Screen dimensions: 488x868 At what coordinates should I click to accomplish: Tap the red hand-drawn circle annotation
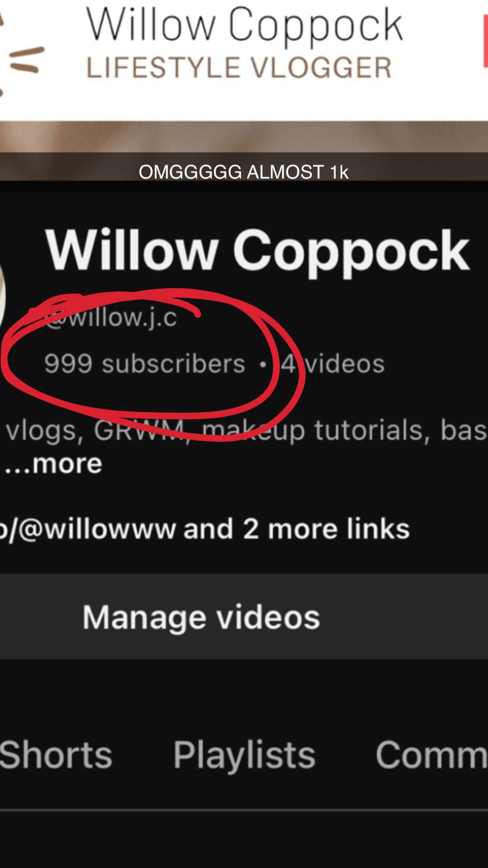[x=153, y=364]
